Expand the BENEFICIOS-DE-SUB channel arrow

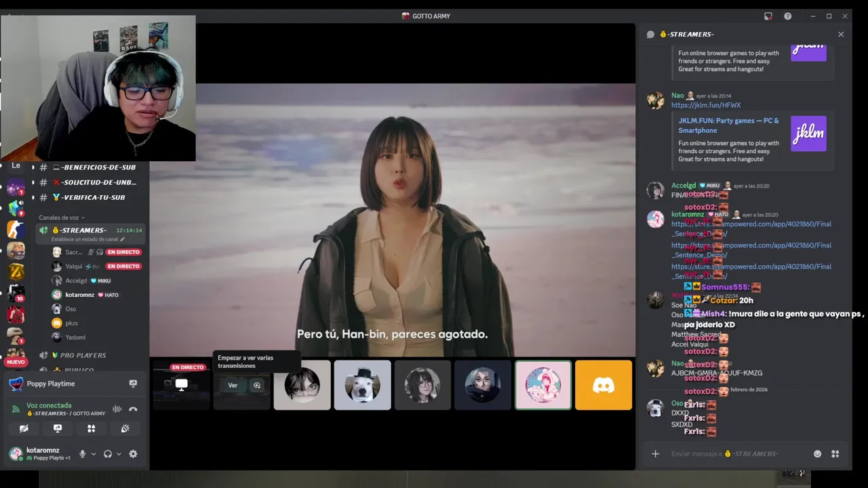[33, 167]
